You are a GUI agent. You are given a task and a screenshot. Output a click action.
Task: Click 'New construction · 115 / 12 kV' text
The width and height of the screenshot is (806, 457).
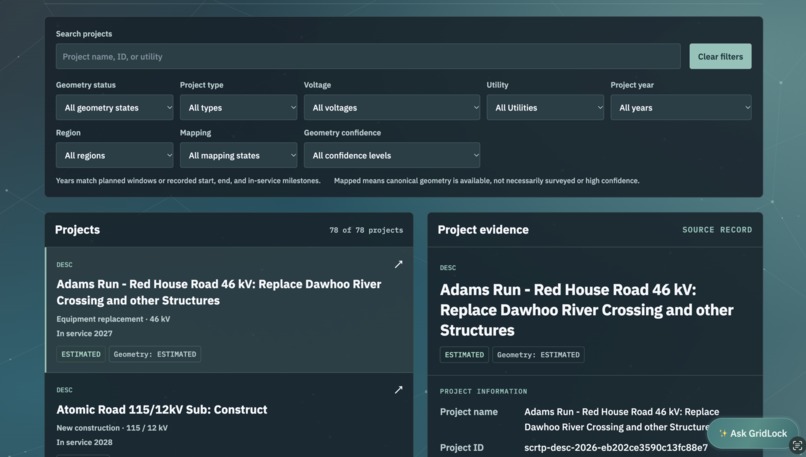[x=112, y=428]
